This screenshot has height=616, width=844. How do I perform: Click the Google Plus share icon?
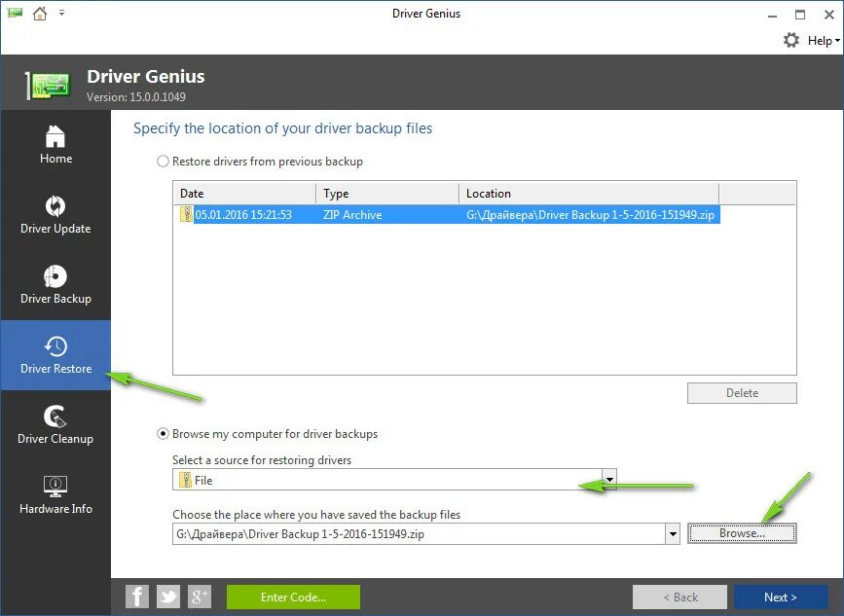(200, 597)
